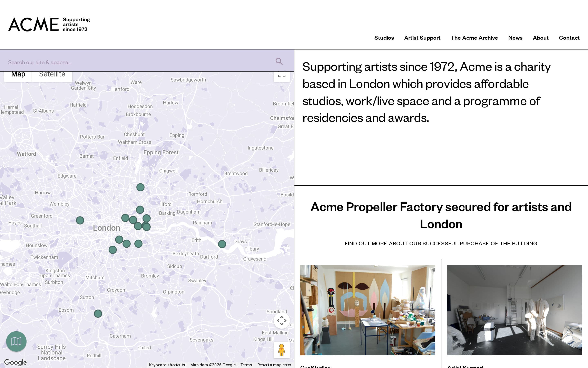This screenshot has height=368, width=588.
Task: Select the studio marker just west of Ilford label
Action: (140, 210)
